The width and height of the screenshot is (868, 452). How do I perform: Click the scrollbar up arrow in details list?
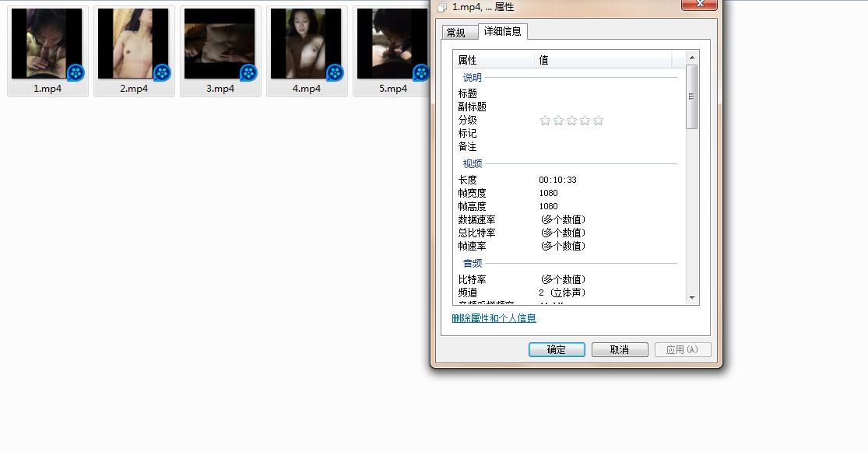[692, 58]
